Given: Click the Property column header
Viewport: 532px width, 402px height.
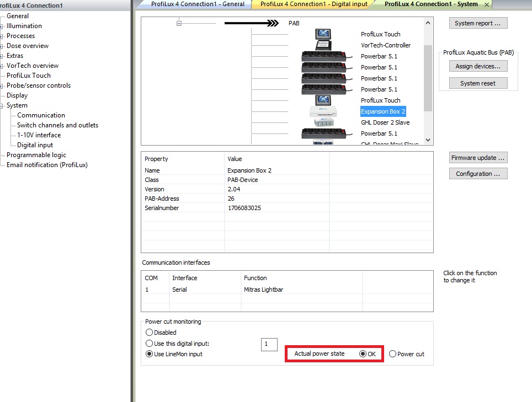Looking at the screenshot, I should pyautogui.click(x=156, y=159).
